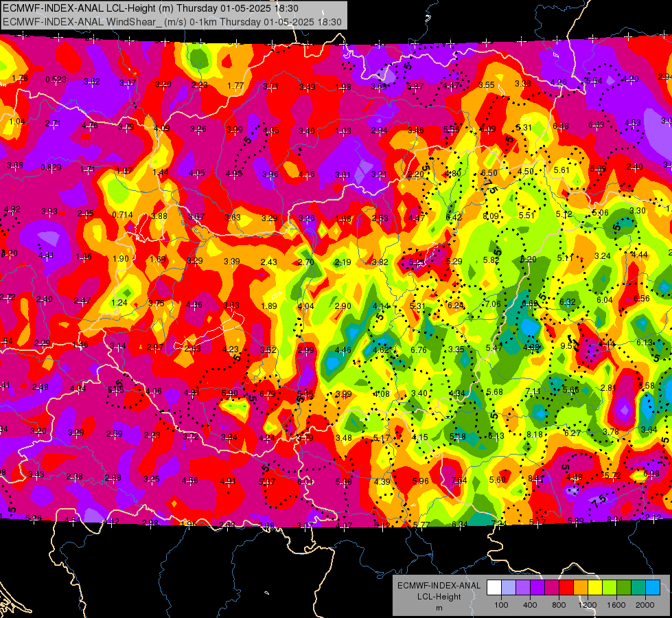Click the legend unit label m

tap(439, 608)
